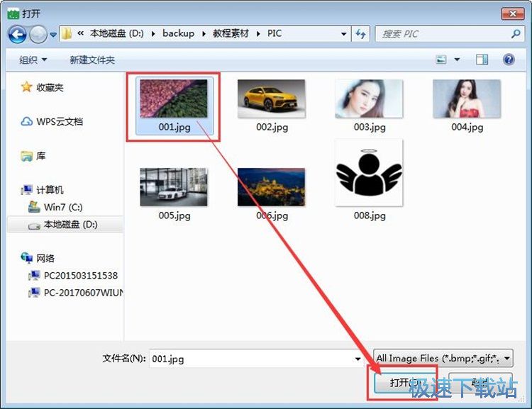Click the 005.jpg file name label
Image resolution: width=532 pixels, height=409 pixels.
click(x=174, y=215)
